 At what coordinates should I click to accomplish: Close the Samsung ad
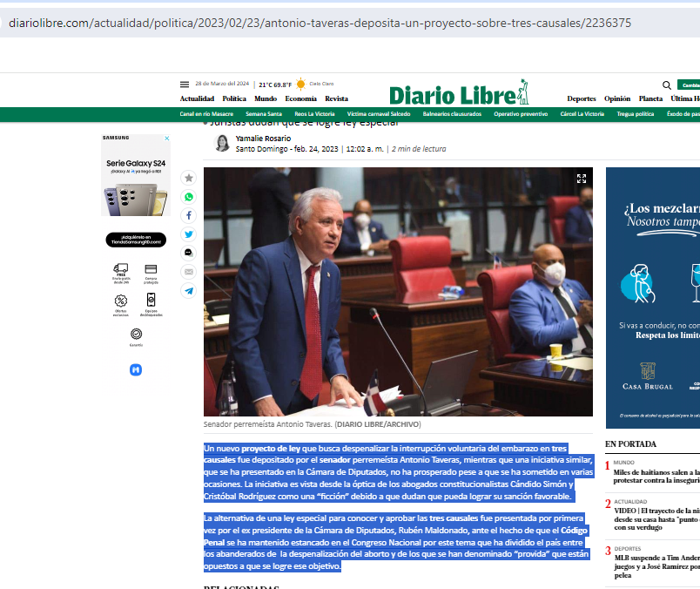167,139
